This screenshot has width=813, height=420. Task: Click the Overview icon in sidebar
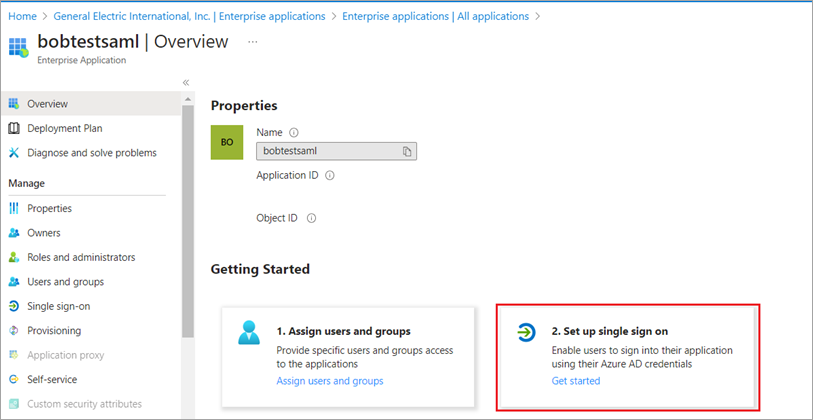(x=14, y=104)
